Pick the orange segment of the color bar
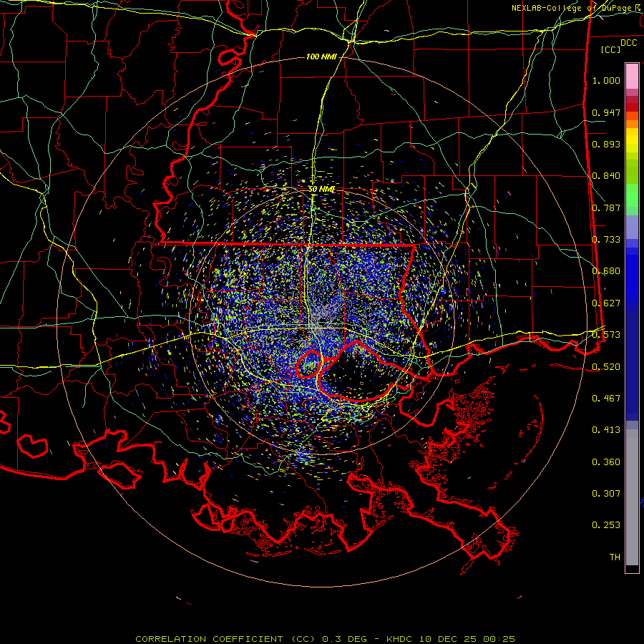The height and width of the screenshot is (644, 644). (632, 120)
